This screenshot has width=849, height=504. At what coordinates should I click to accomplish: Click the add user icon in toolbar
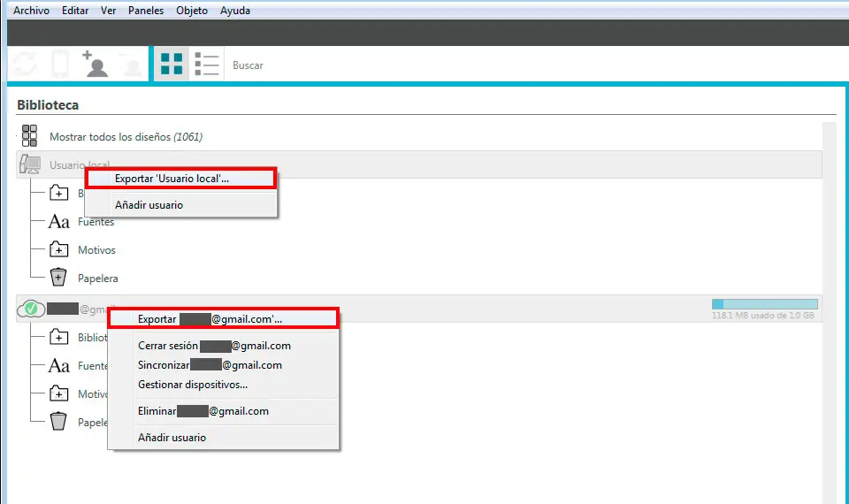pyautogui.click(x=94, y=65)
